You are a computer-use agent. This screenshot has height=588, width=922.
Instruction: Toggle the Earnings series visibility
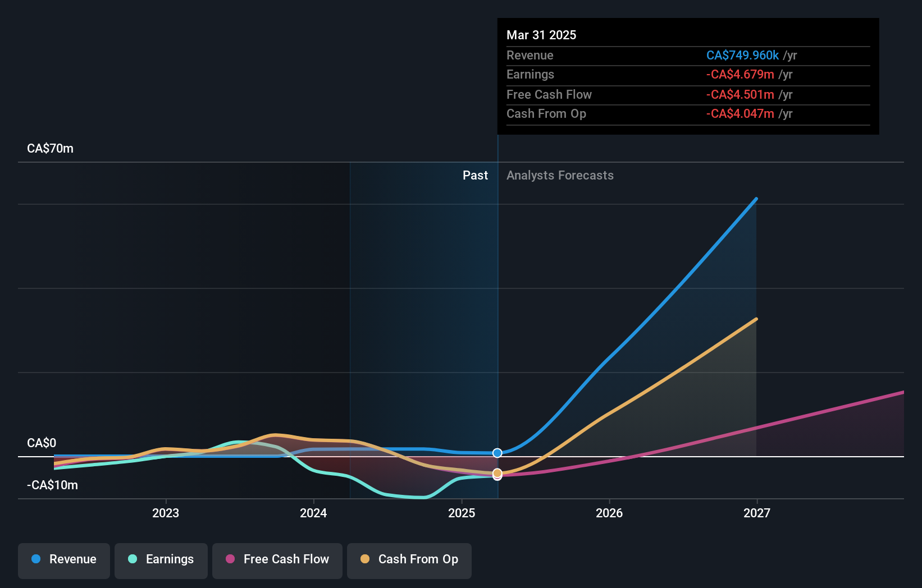point(161,559)
